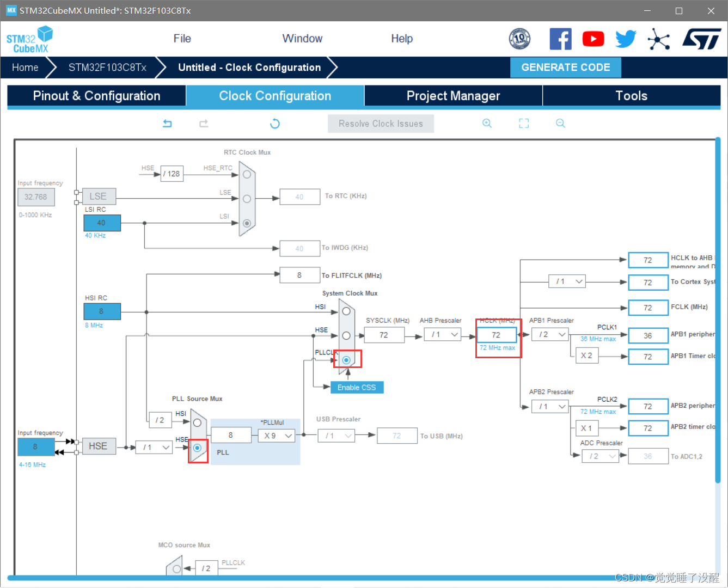Viewport: 728px width, 588px height.
Task: Click the undo arrow icon in toolbar
Action: 167,124
